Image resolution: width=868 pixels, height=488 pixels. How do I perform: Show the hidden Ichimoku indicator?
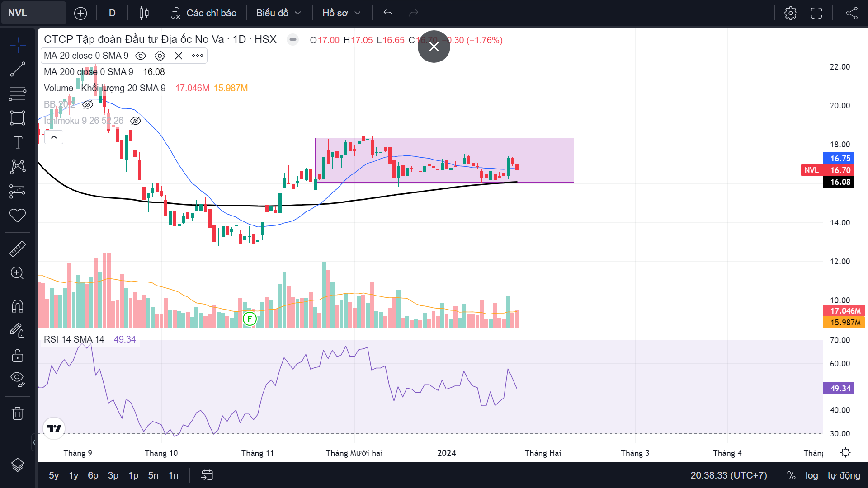click(136, 121)
